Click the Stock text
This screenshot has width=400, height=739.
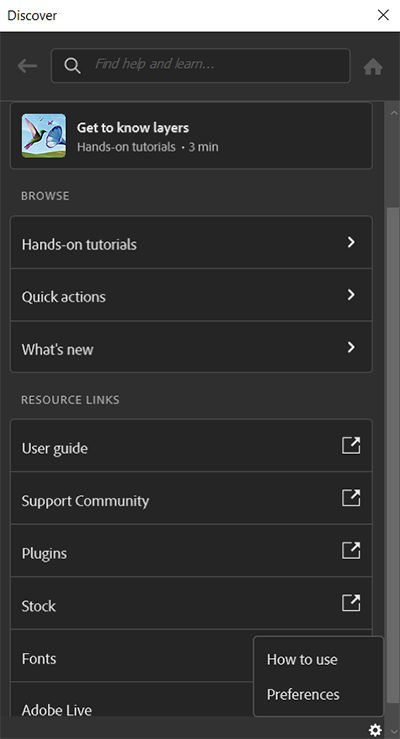click(39, 606)
